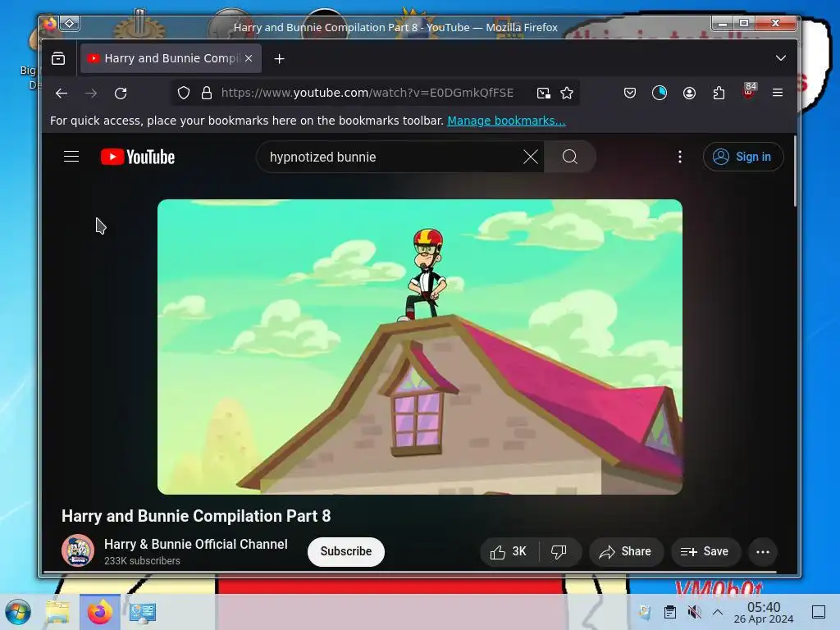Screen dimensions: 840x630
Task: Open the Firefox application hamburger menu
Action: click(778, 93)
